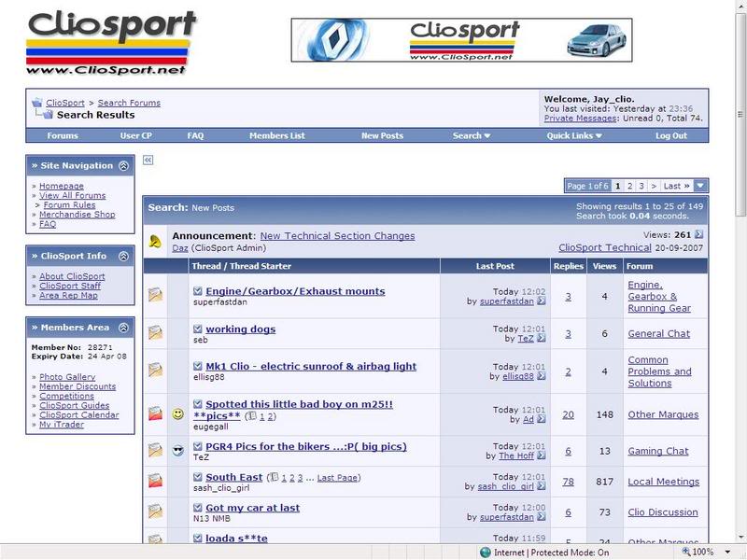Click the ClioSport logo at top left
This screenshot has width=747, height=560.
111,43
